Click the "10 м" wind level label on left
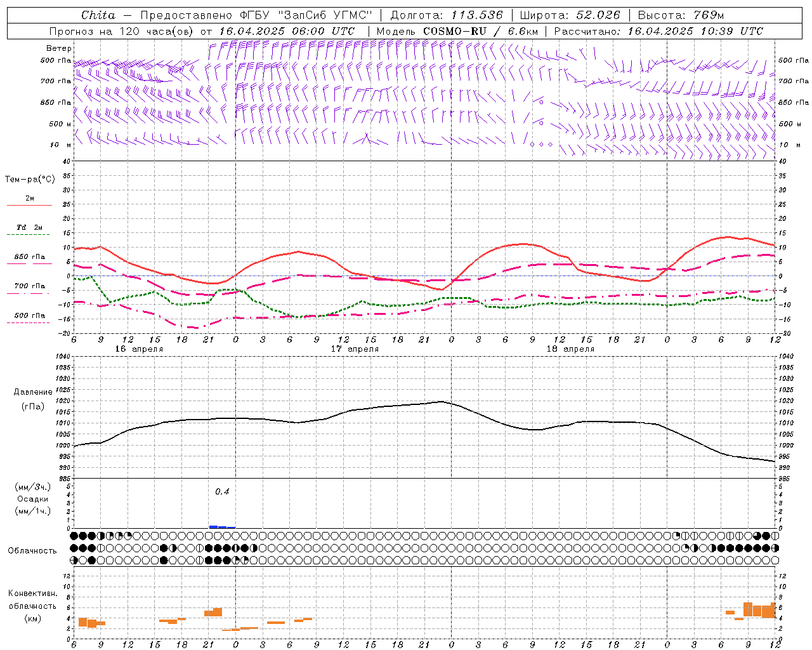This screenshot has width=812, height=650. 60,145
